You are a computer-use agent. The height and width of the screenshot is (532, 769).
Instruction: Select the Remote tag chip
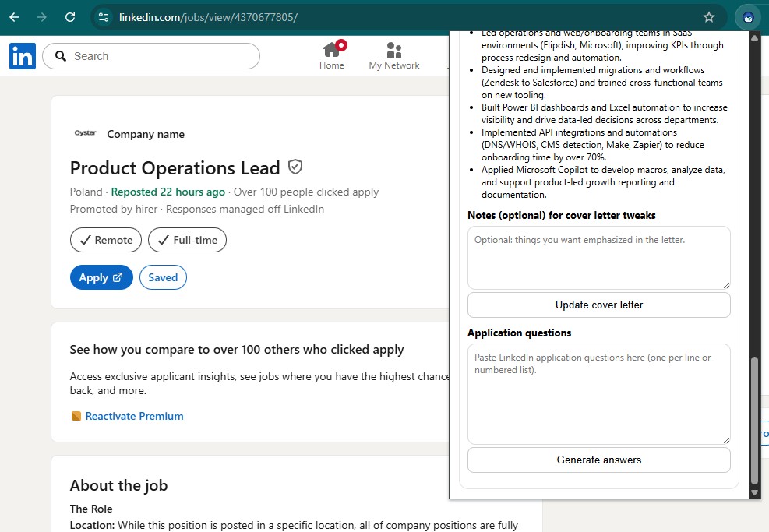coord(106,240)
